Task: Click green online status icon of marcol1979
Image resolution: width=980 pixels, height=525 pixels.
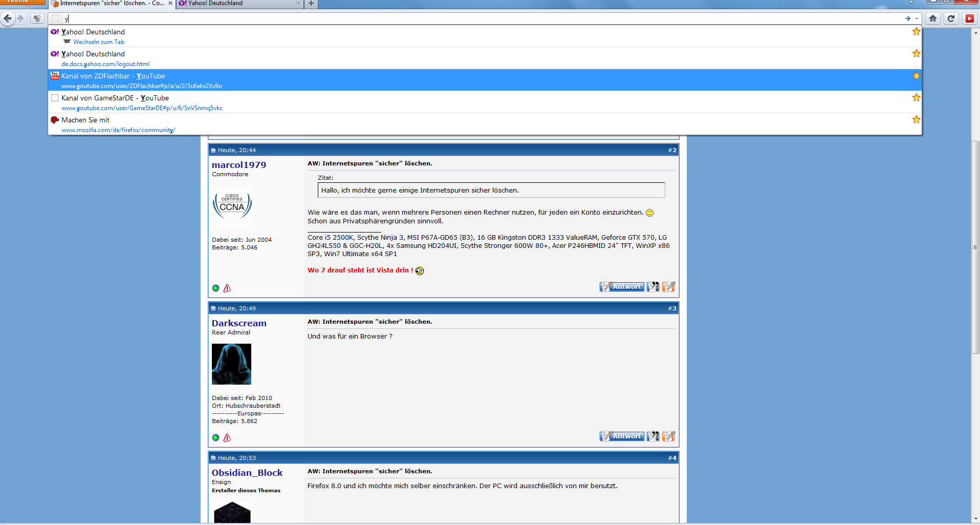Action: 215,288
